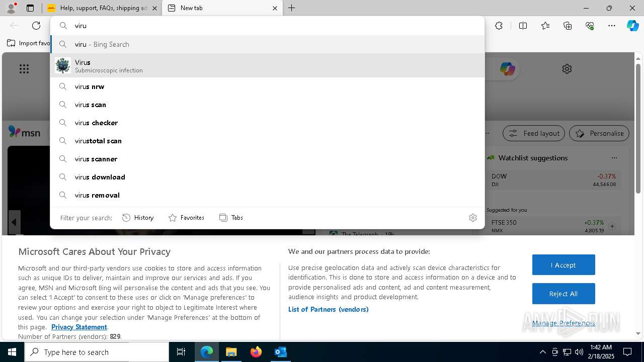Show hidden tray icons chevron
Screen dimensions: 644x362
(x=543, y=352)
